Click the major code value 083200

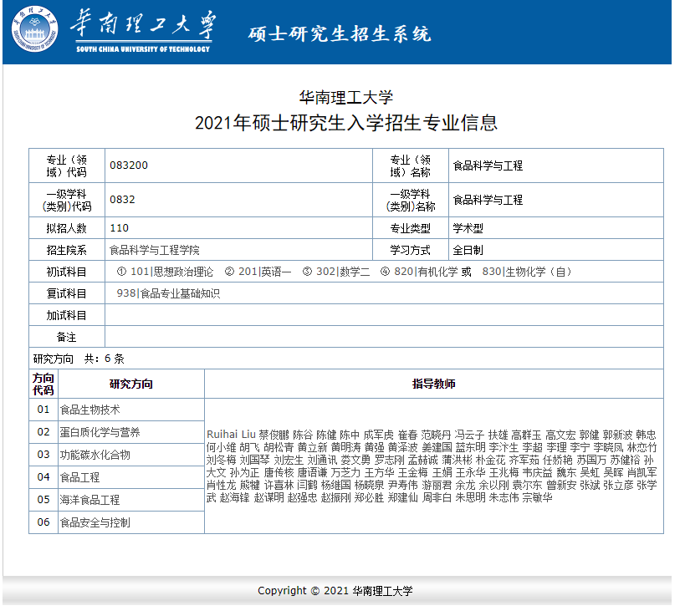tap(128, 165)
